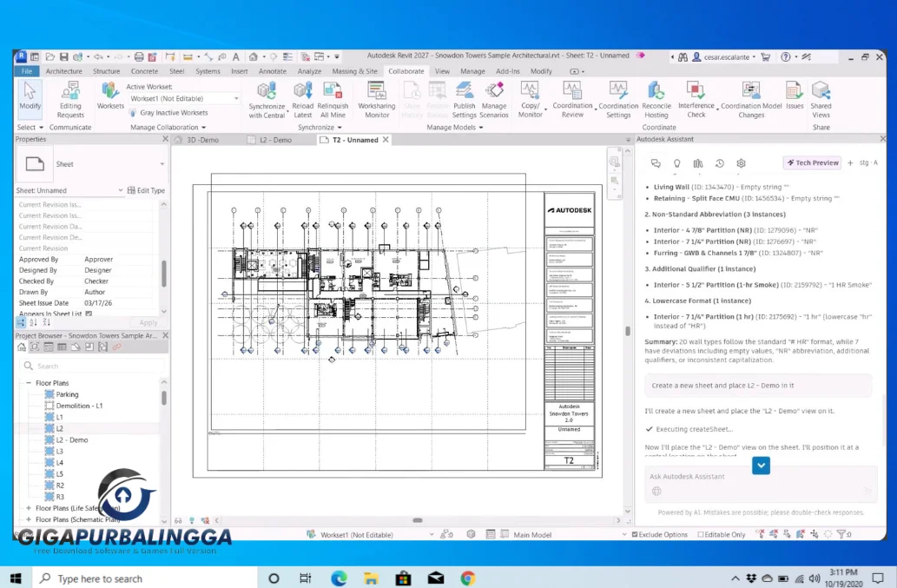
Task: Click the Assistant lightbulb icon
Action: (x=676, y=163)
